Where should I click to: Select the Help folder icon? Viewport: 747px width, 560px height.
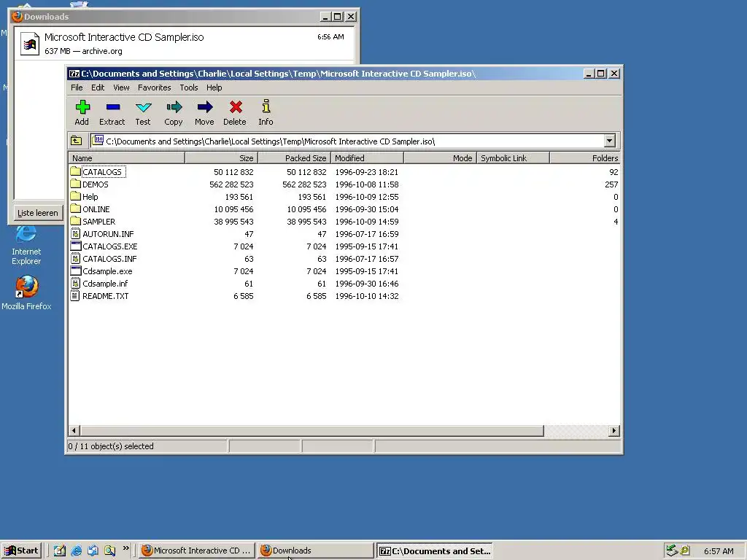(75, 196)
